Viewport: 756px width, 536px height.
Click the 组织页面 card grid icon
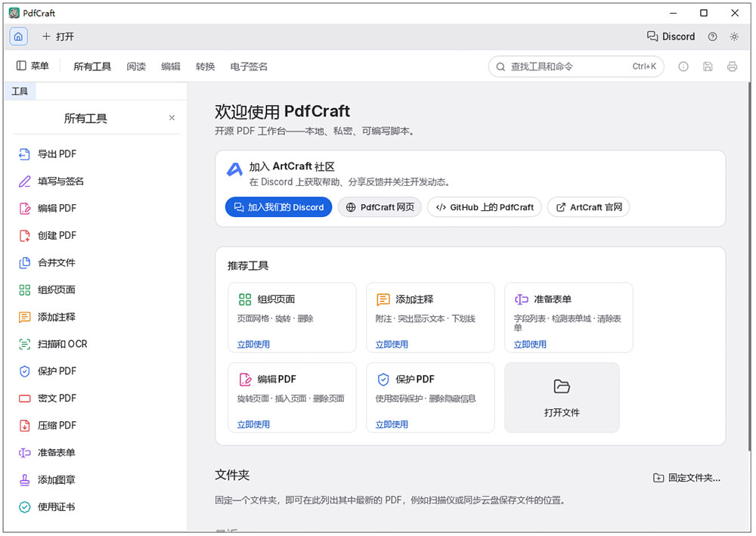pyautogui.click(x=245, y=299)
